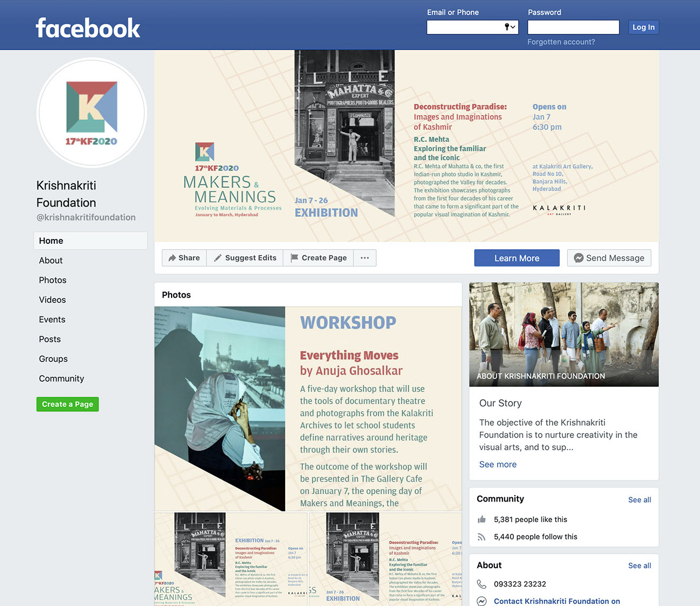Open Videos in the sidebar

click(52, 300)
